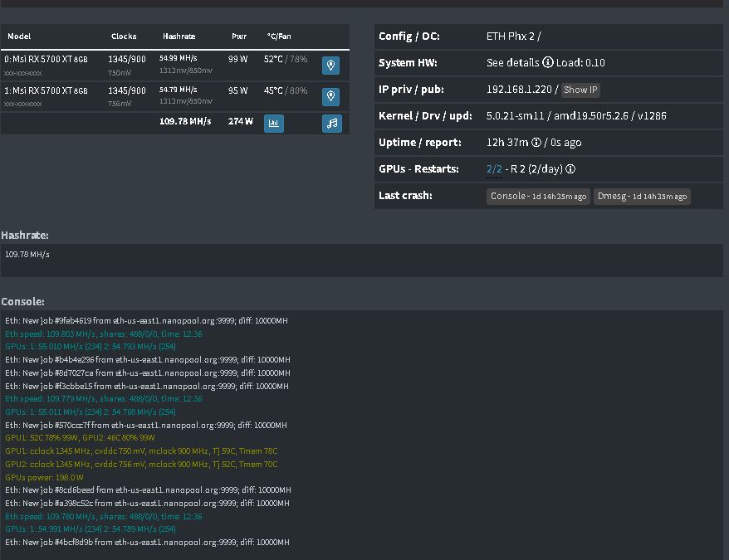Click the See details text
Screen dimensions: 729x560
[513, 63]
